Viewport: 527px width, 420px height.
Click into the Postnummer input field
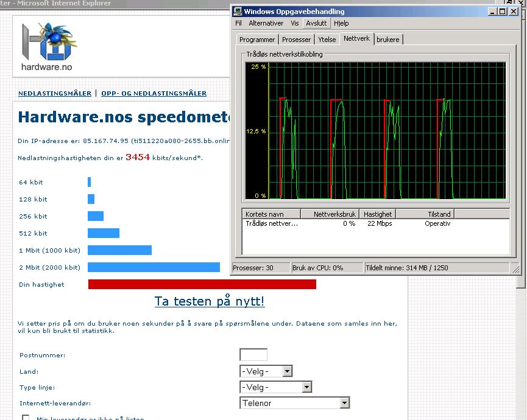253,355
